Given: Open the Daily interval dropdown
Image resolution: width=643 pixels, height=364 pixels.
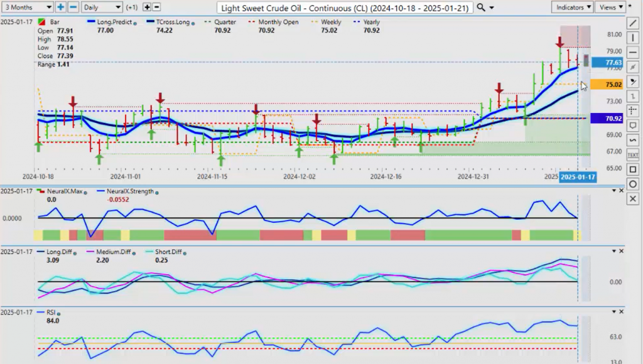Looking at the screenshot, I should [101, 7].
